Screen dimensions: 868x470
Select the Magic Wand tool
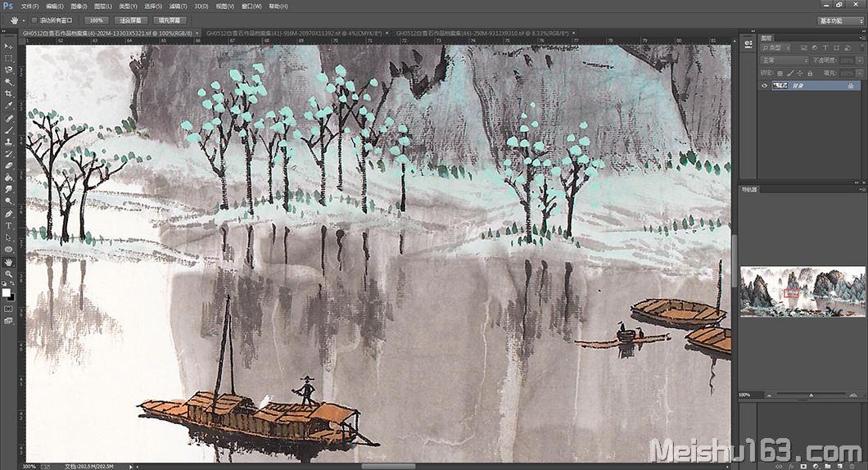[x=8, y=82]
